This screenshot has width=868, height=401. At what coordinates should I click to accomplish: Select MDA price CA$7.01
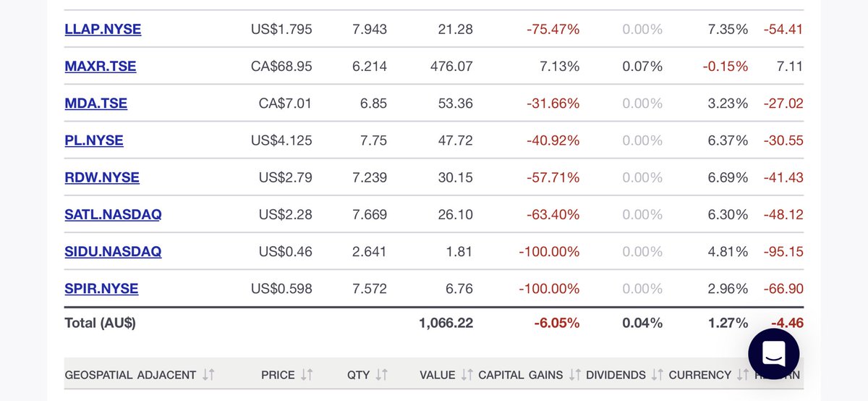[285, 104]
